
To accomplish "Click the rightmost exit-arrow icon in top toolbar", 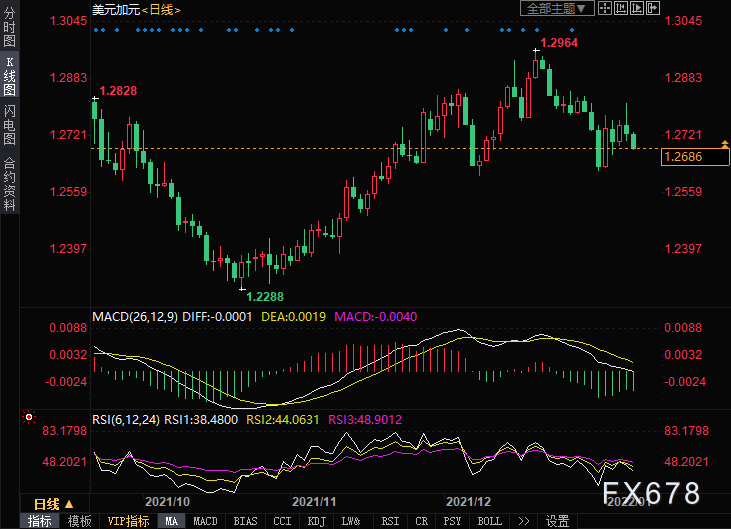I will [x=654, y=8].
